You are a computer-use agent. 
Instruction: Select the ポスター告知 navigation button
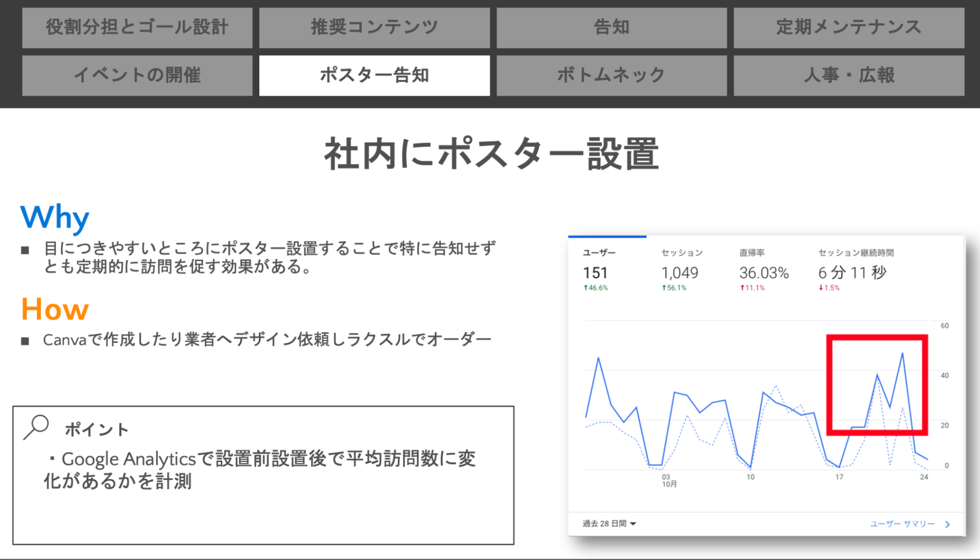(375, 74)
